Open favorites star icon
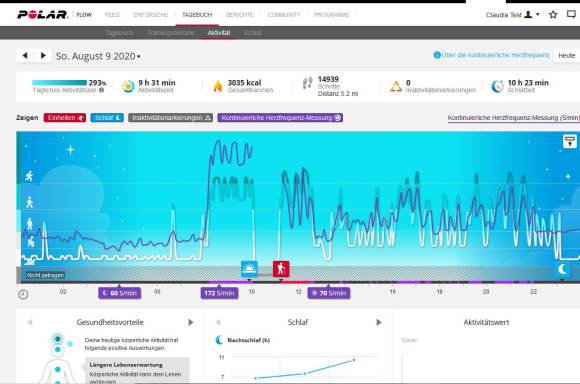 [x=553, y=14]
